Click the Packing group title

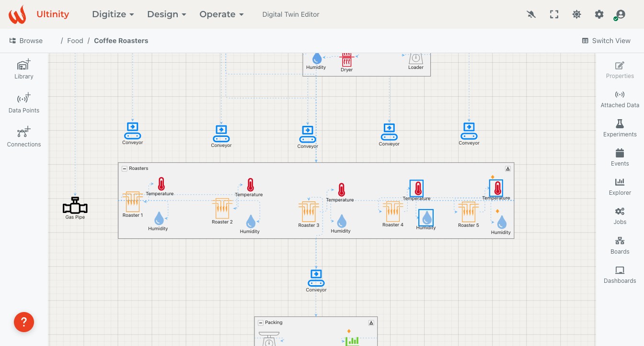pos(274,323)
